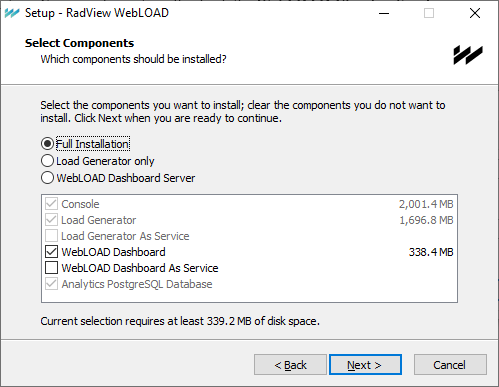Viewport: 499px width, 387px height.
Task: Click the Analytics PostgreSQL Database checkbox
Action: (x=51, y=284)
